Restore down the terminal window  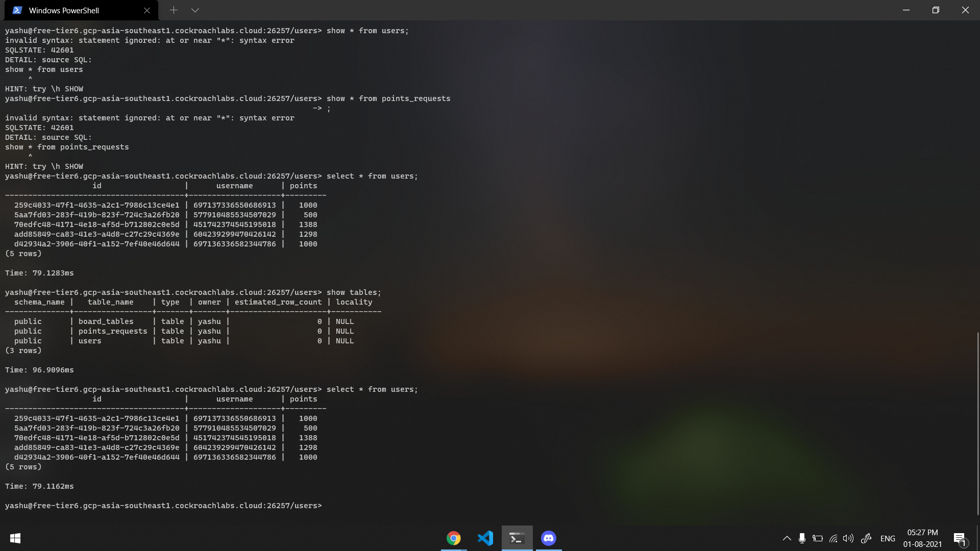click(x=936, y=10)
